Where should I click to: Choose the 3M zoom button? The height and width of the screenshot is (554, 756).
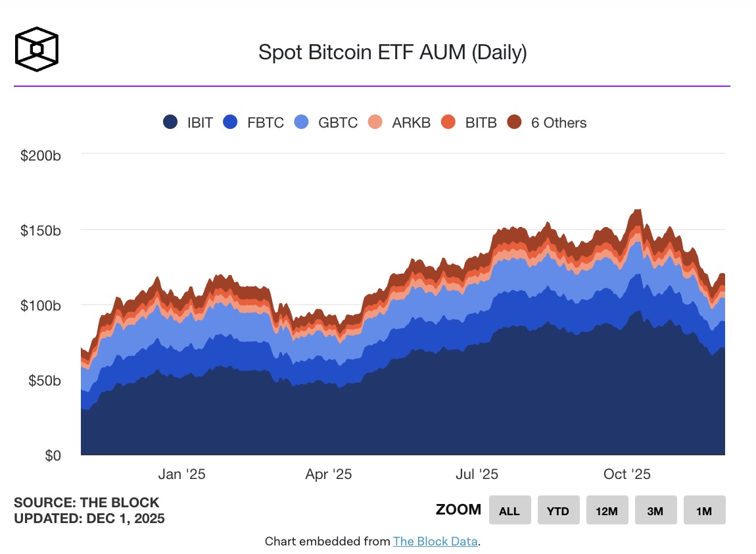(655, 511)
